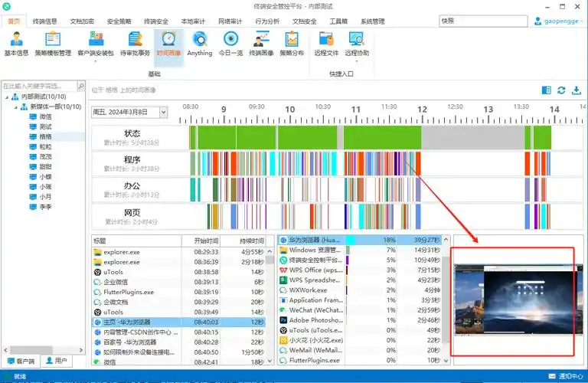Open 策略分布 chart view

tap(291, 43)
